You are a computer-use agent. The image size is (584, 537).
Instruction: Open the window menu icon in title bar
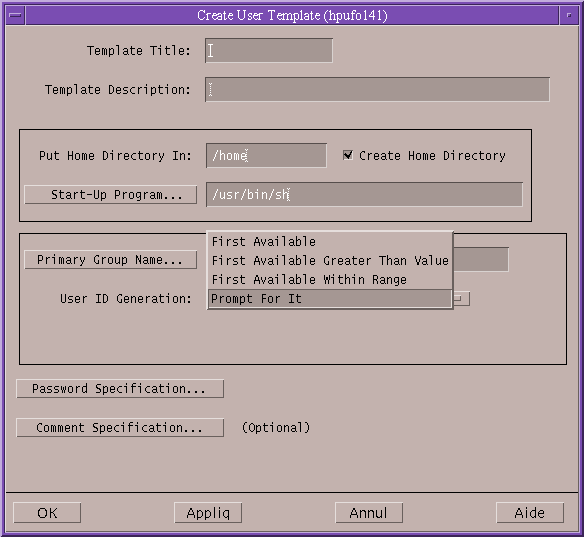point(16,15)
